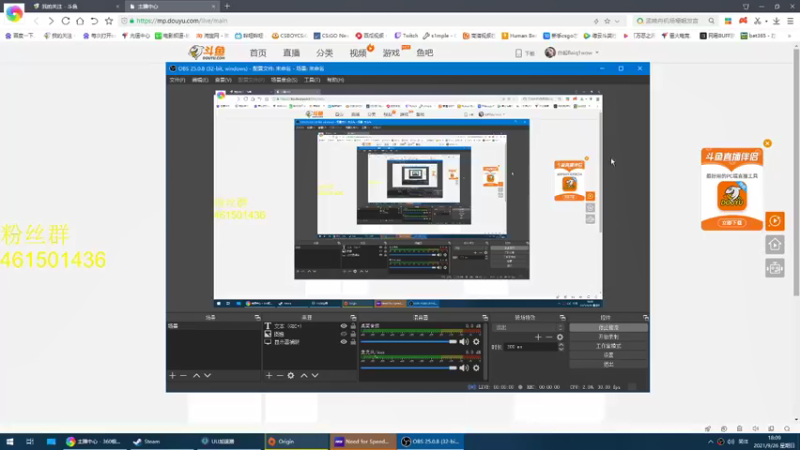Click orange play icon on right sidebar

click(x=775, y=221)
